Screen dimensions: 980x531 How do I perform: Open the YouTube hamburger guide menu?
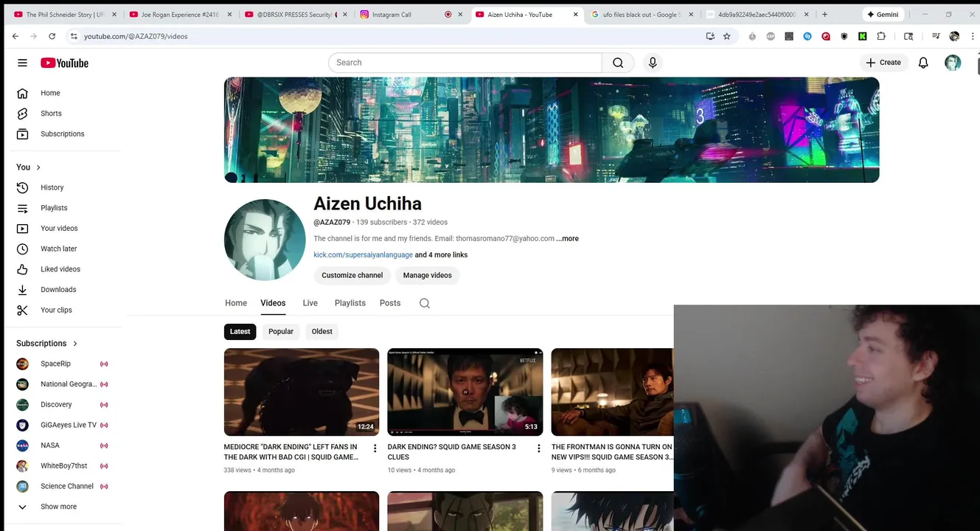click(22, 63)
